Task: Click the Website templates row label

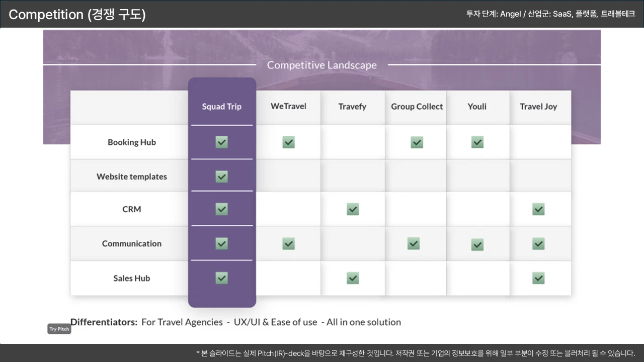Action: (x=132, y=176)
